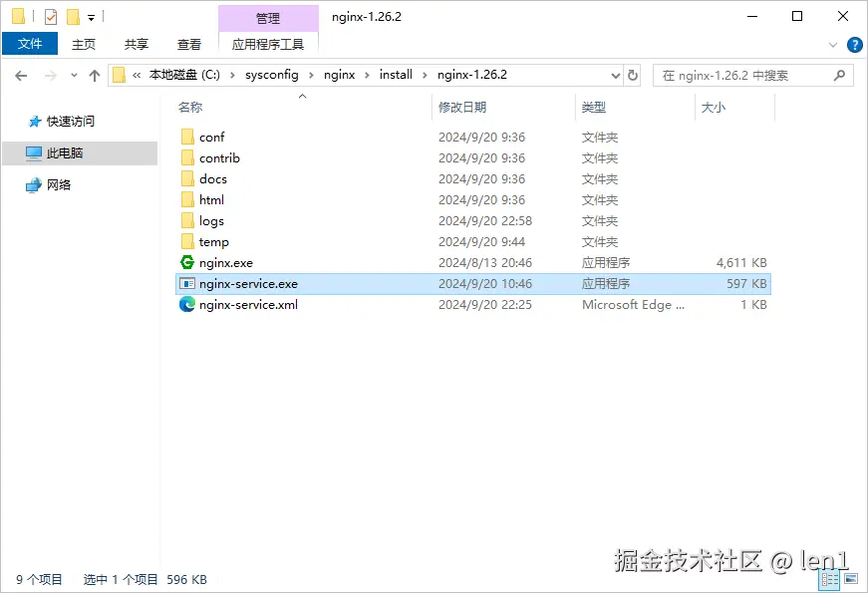Viewport: 868px width, 593px height.
Task: Click the address bar folder icon
Action: coord(119,75)
